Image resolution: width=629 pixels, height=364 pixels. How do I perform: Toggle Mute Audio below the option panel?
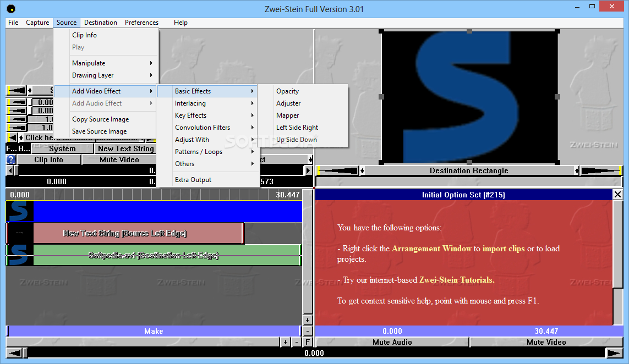pos(392,342)
